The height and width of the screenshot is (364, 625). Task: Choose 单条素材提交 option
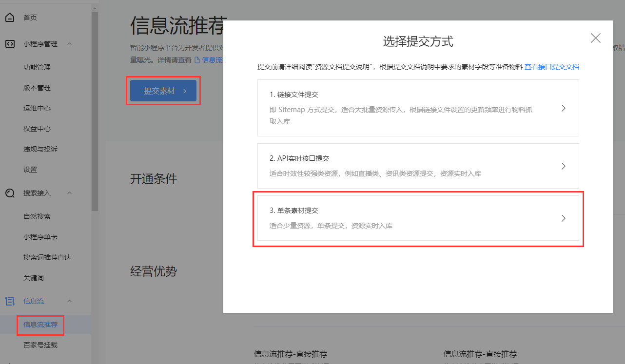[418, 218]
